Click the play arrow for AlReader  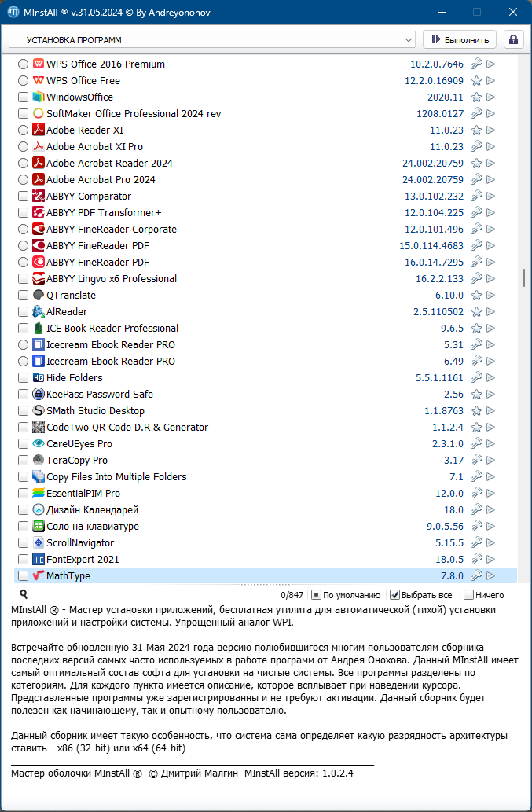click(491, 312)
